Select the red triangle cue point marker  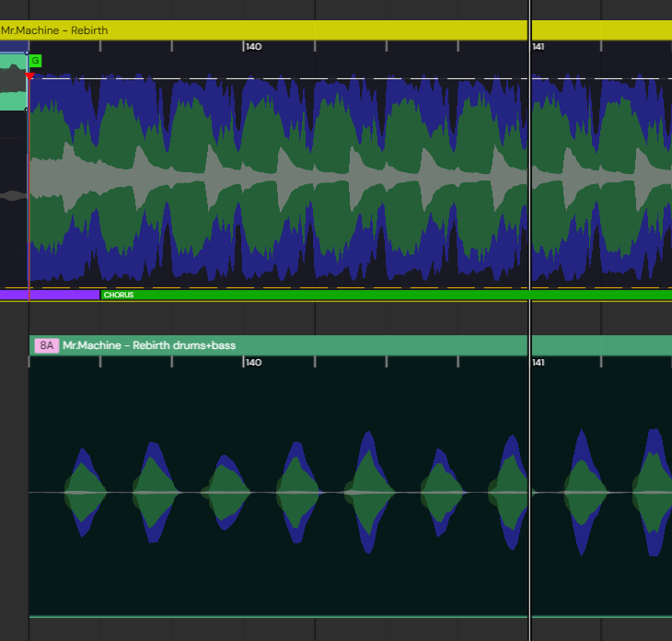(30, 76)
